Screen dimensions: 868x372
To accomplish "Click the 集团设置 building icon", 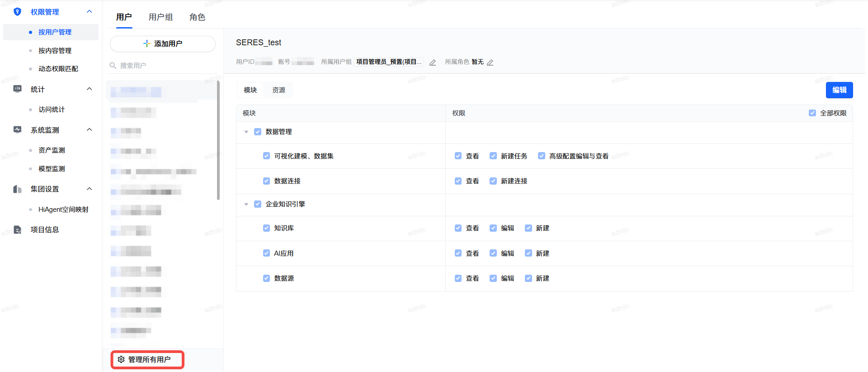I will tap(17, 189).
